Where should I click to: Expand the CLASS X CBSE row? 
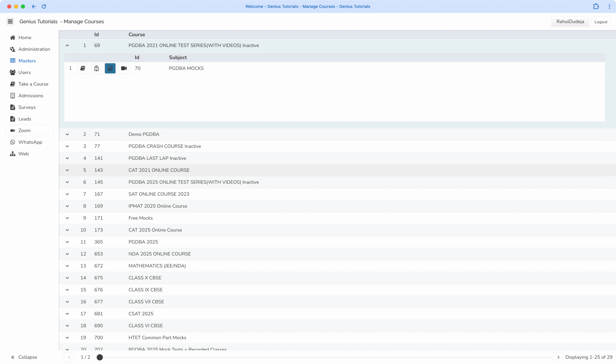[x=67, y=278]
